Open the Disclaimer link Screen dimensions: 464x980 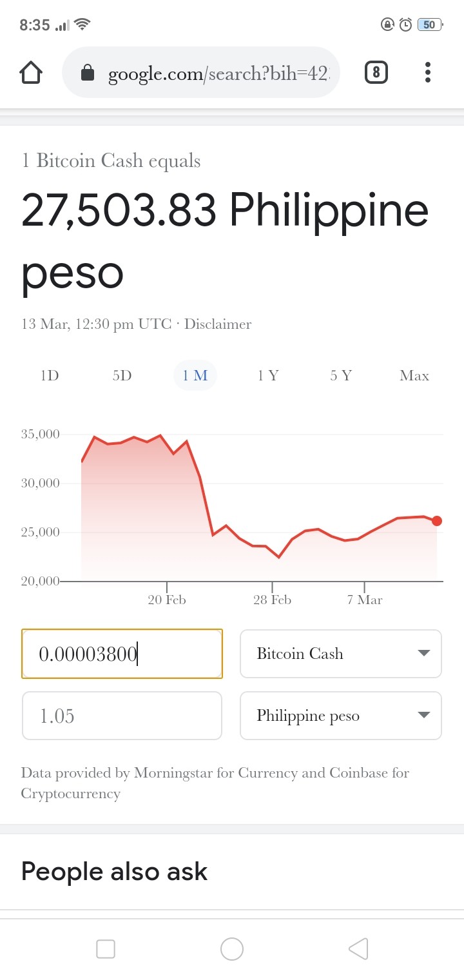[218, 324]
